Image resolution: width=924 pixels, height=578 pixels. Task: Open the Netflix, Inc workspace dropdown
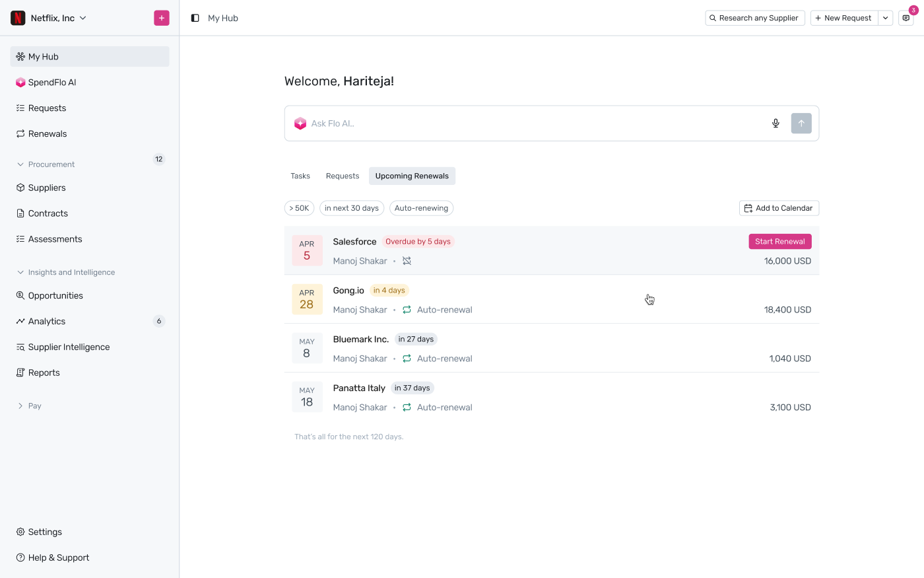tap(58, 18)
